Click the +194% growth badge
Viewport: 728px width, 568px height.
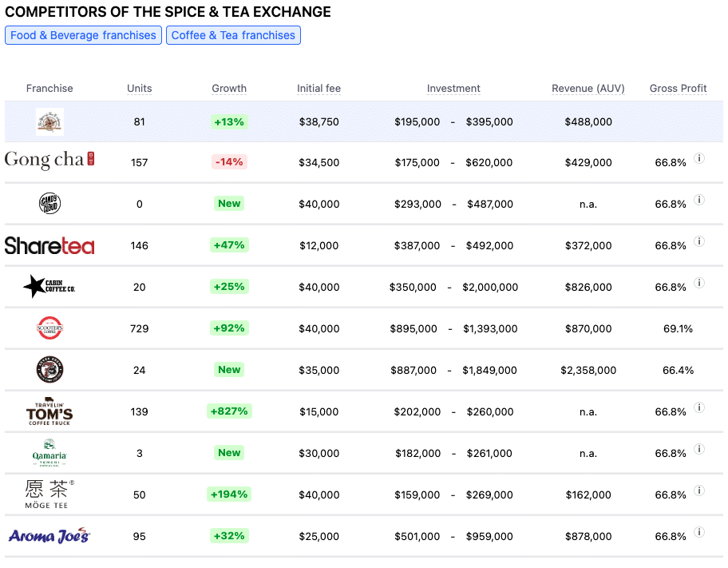tap(229, 494)
